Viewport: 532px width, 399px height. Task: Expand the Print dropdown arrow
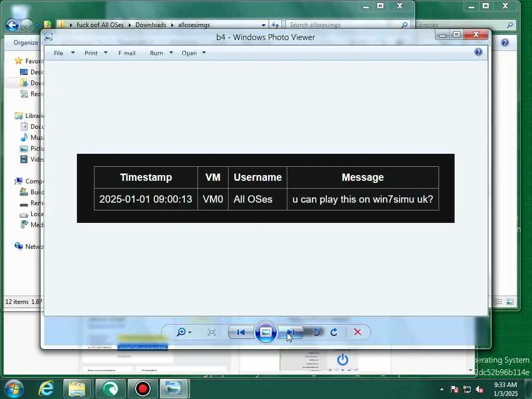[105, 52]
